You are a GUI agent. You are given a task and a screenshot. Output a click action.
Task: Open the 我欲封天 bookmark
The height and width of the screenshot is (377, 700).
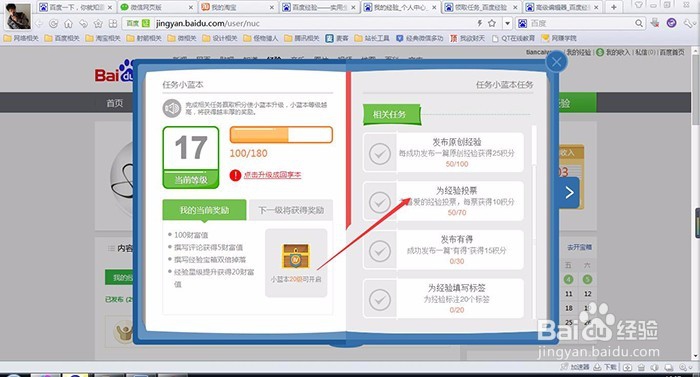(x=467, y=38)
